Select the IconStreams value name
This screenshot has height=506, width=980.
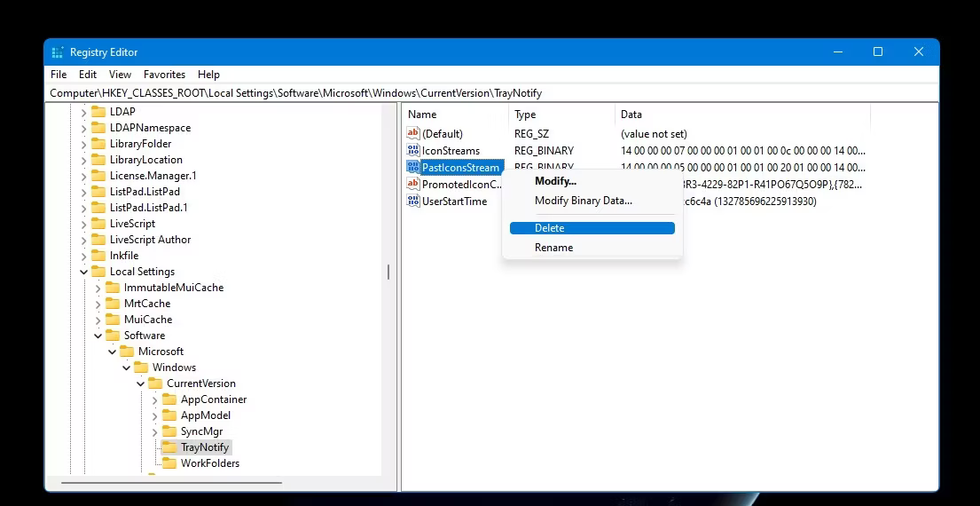point(451,151)
